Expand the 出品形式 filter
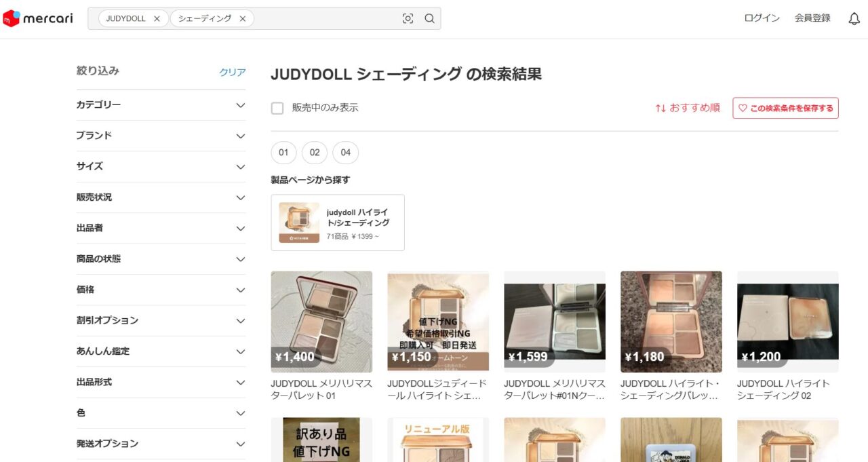The width and height of the screenshot is (868, 462). click(161, 382)
